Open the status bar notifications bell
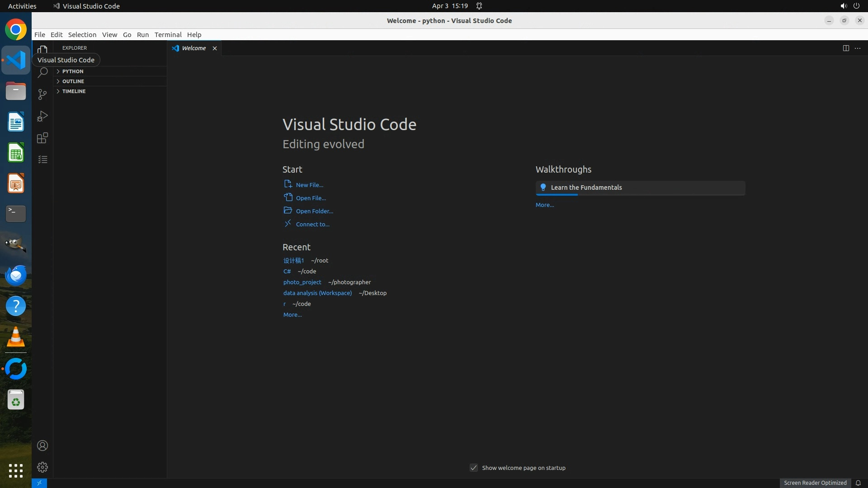Screen dimensions: 868x488 [858, 483]
